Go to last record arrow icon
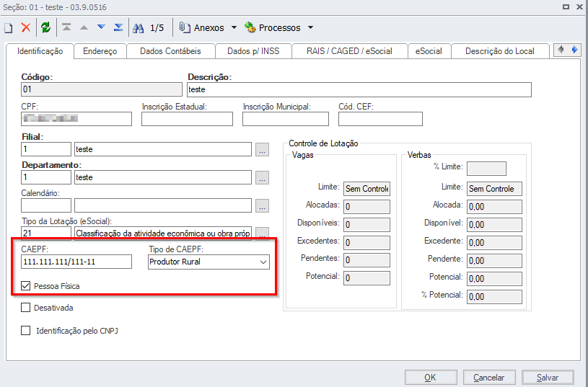 (118, 27)
